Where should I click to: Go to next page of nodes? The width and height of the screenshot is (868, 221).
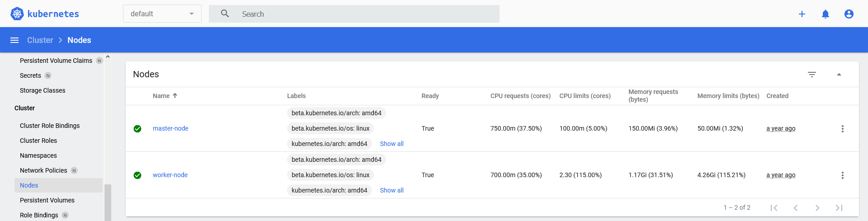(817, 208)
